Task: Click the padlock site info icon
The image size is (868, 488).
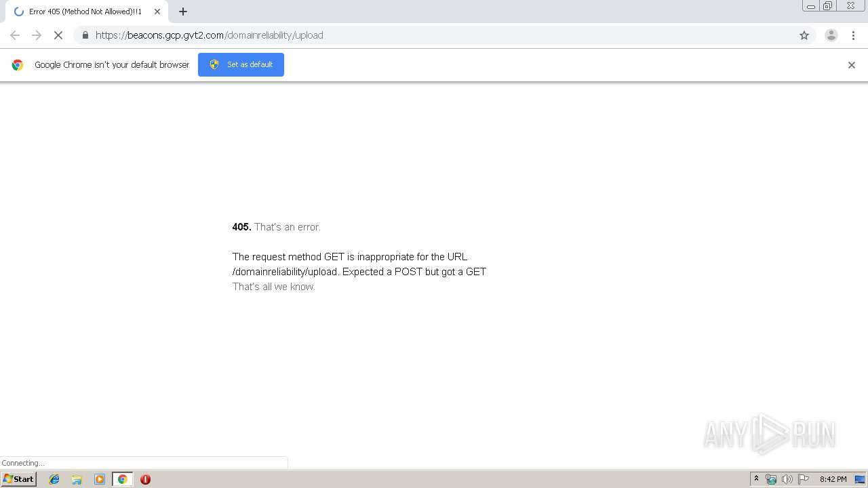Action: 85,35
